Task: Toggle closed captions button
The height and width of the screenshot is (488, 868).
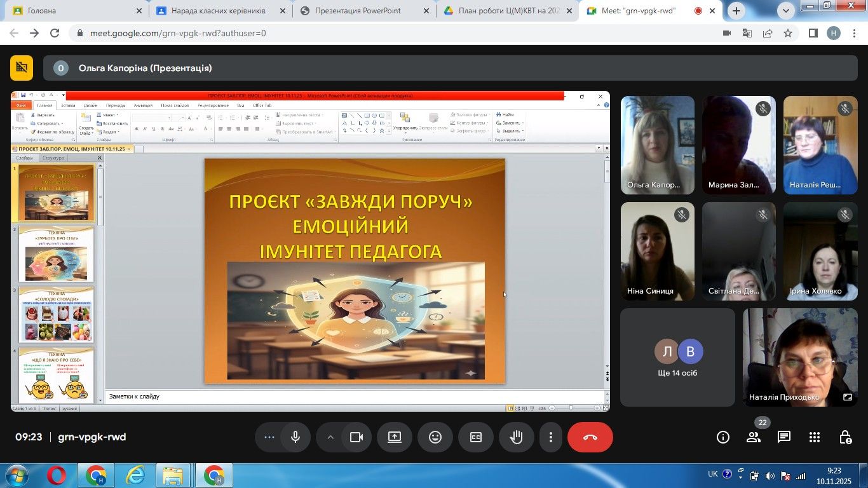Action: point(476,437)
